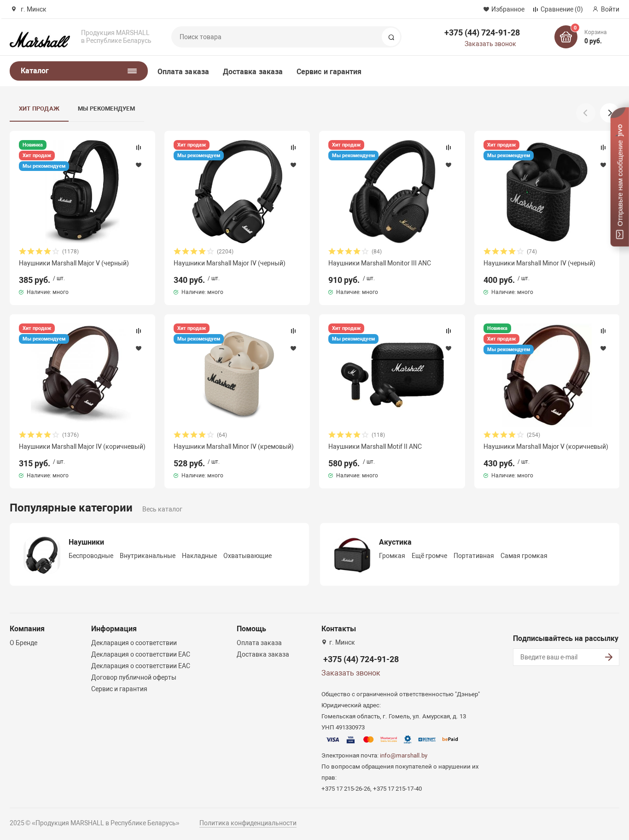Expand the Каталог menu button
The image size is (629, 840).
(79, 71)
